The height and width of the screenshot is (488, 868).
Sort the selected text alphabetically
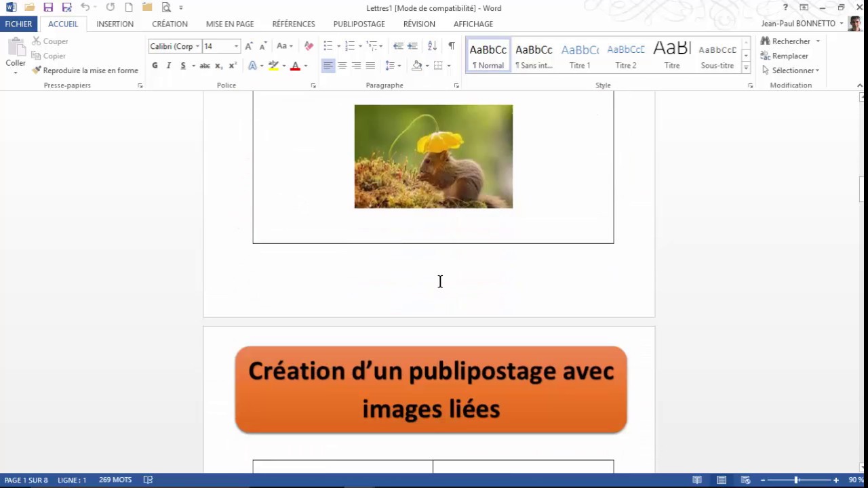click(432, 46)
